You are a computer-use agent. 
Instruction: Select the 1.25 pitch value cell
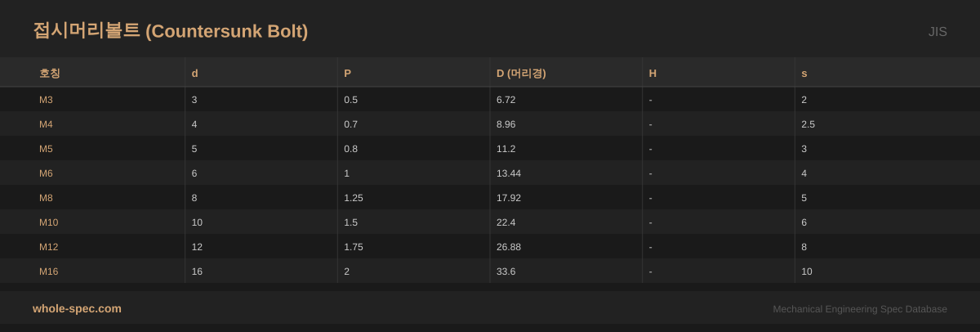point(353,198)
